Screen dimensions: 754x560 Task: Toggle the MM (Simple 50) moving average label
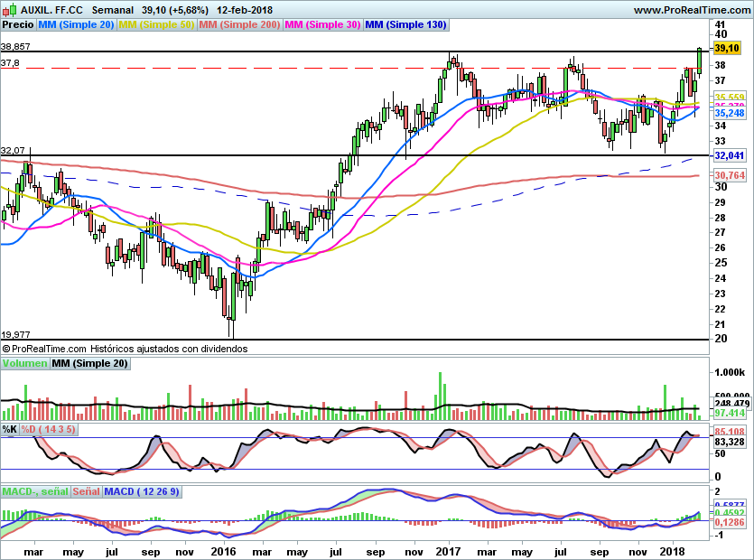tap(156, 24)
